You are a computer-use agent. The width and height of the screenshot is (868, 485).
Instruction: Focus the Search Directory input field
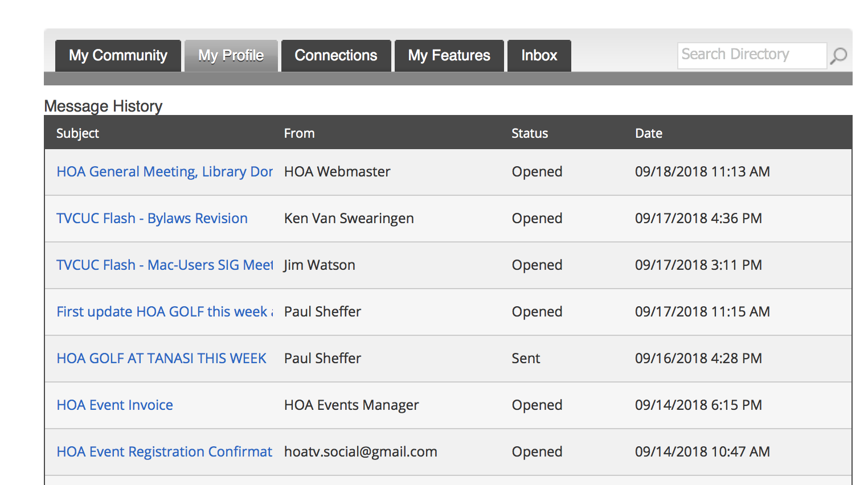[752, 56]
